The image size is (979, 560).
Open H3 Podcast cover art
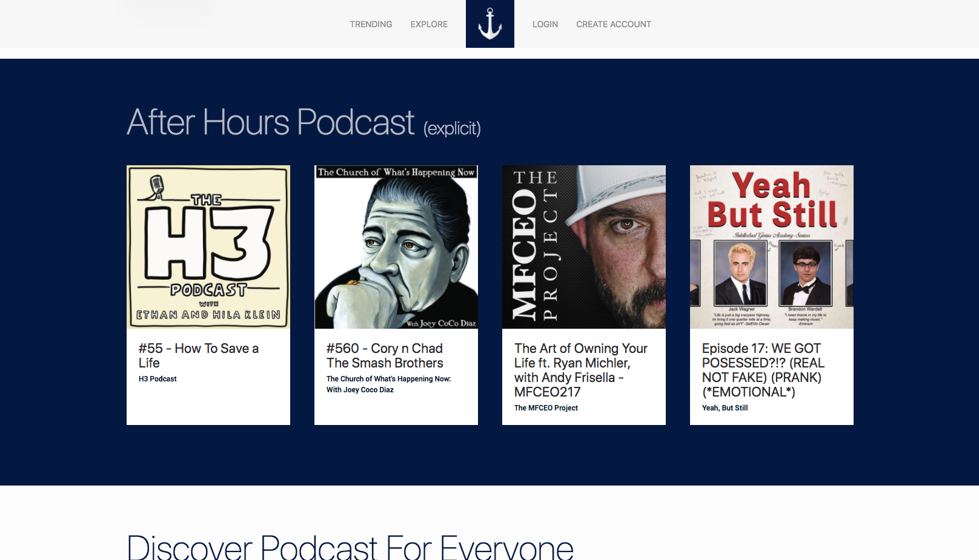point(208,247)
